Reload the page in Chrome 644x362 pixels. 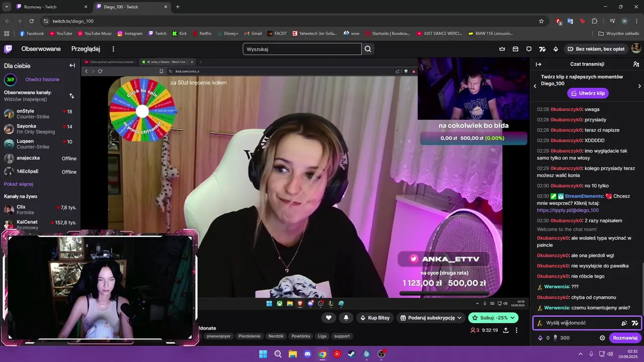31,21
